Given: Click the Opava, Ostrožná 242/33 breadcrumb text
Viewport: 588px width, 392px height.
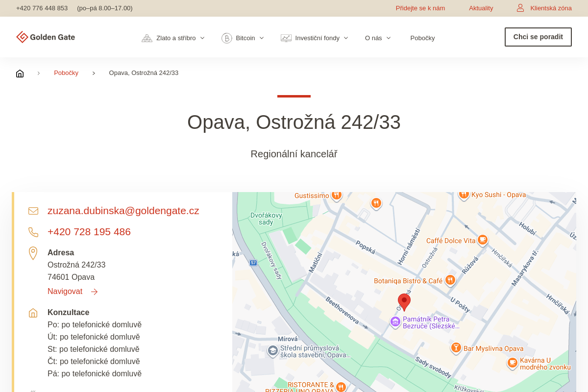Looking at the screenshot, I should point(144,73).
